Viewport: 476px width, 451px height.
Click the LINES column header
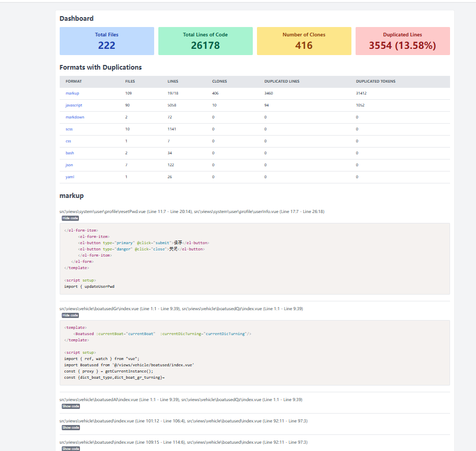click(x=173, y=82)
